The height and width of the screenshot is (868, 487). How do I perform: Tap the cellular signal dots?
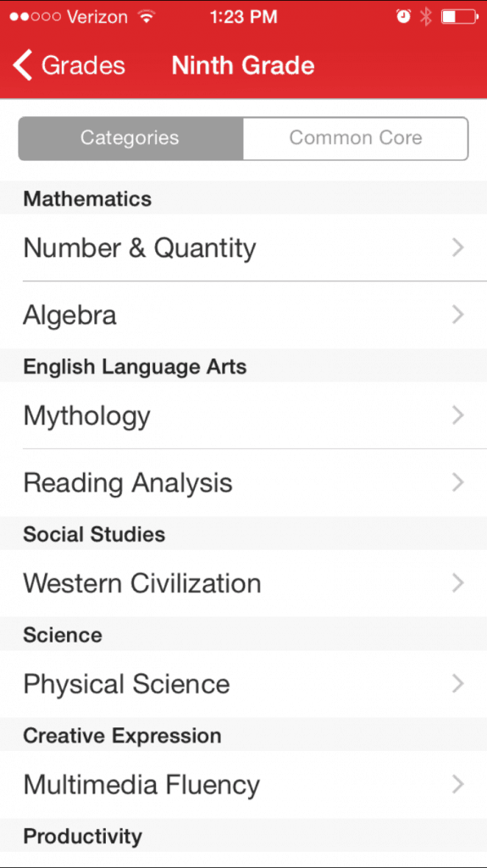(35, 17)
